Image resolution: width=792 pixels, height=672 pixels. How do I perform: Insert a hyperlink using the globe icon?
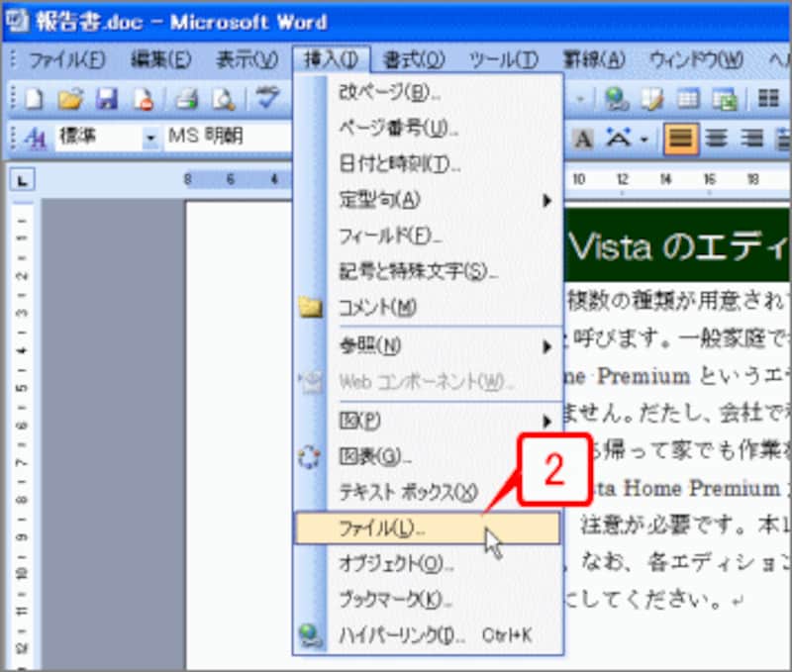tap(614, 99)
